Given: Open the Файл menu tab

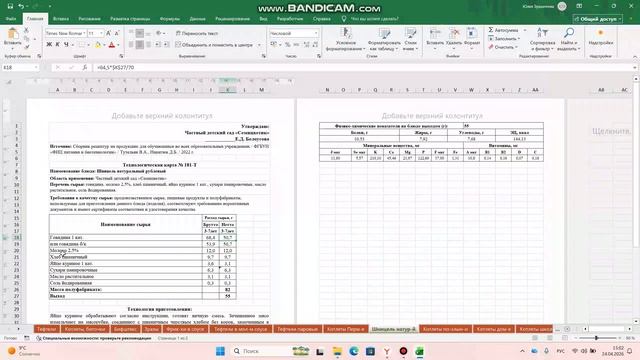Looking at the screenshot, I should click(x=11, y=19).
